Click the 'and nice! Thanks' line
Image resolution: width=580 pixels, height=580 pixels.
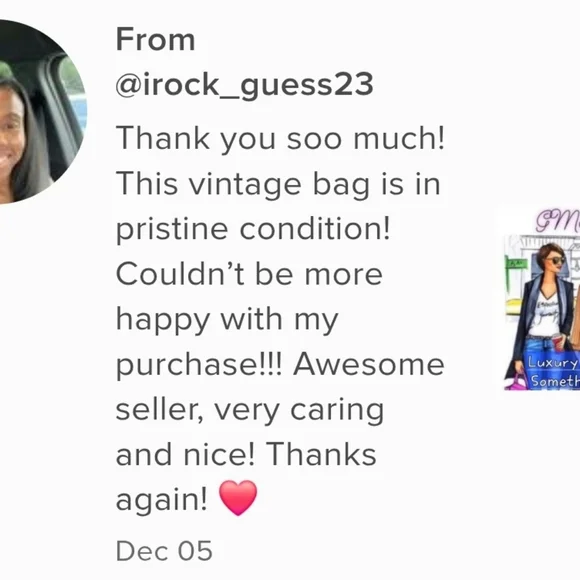pos(246,455)
